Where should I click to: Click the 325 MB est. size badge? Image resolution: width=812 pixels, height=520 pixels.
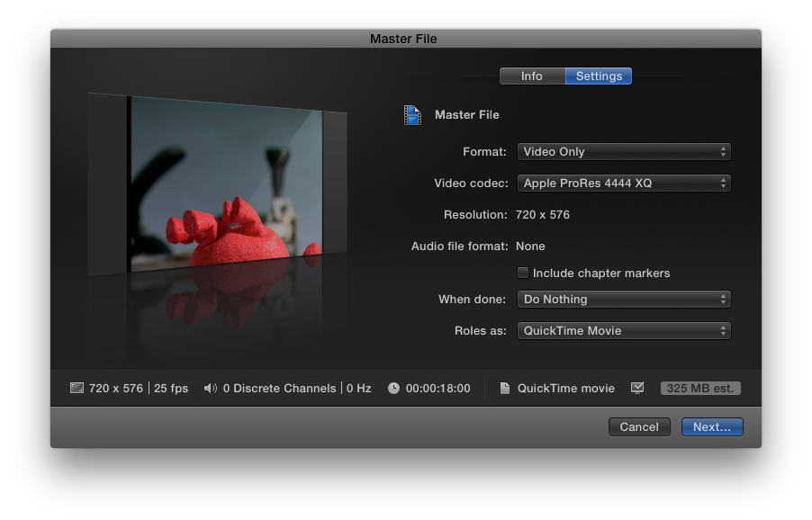(x=700, y=388)
